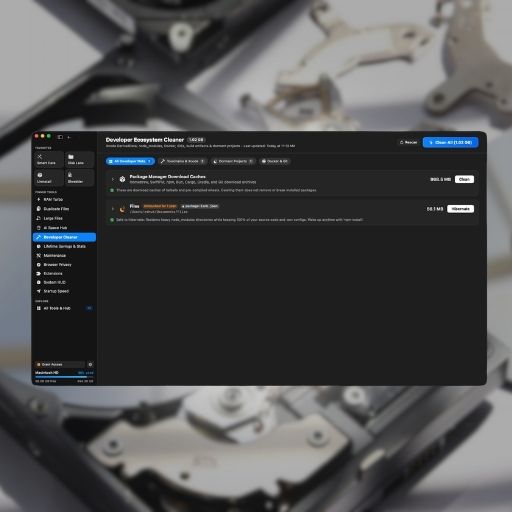Click the Package Manager cube icon

point(122,179)
